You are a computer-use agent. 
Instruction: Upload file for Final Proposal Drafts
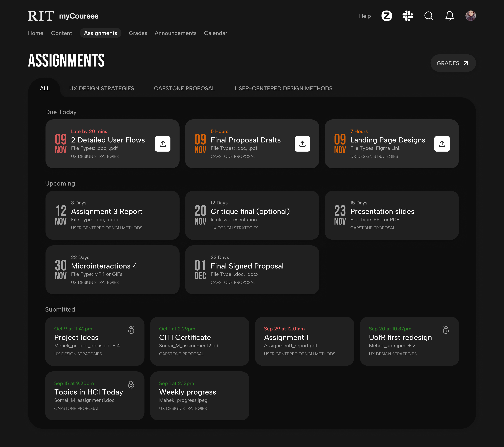coord(302,144)
